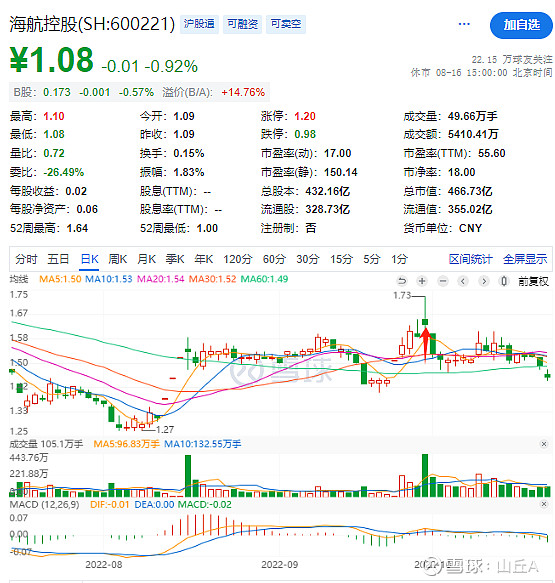Click the MACD DEA:0.00 label
The height and width of the screenshot is (583, 555).
click(x=154, y=505)
